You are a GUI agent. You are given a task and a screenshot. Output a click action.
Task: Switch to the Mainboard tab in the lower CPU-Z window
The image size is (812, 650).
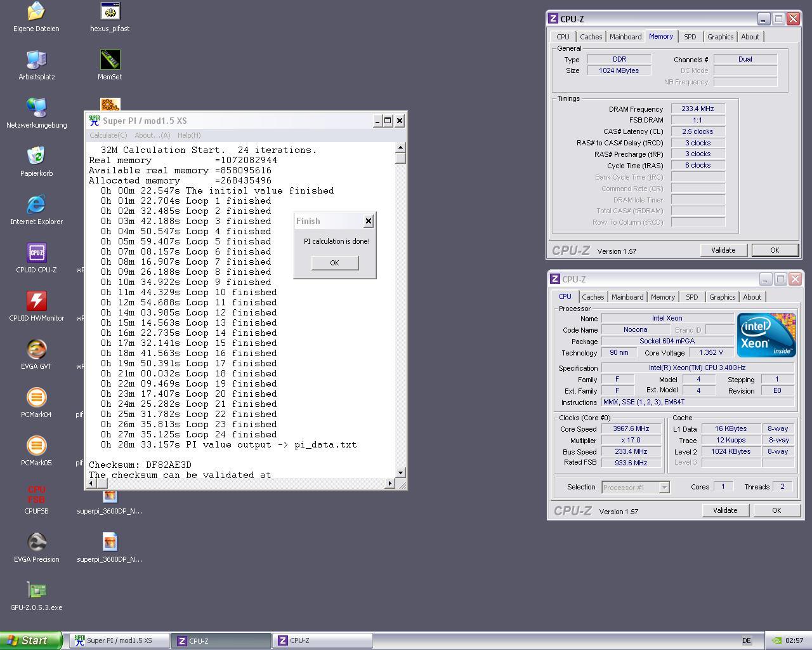pos(627,297)
